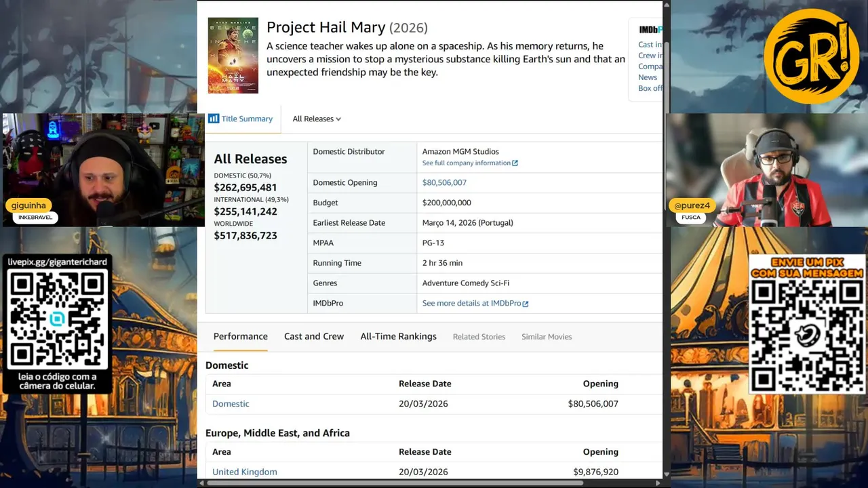This screenshot has height=488, width=868.
Task: Click the @purez4 name label
Action: pyautogui.click(x=692, y=205)
